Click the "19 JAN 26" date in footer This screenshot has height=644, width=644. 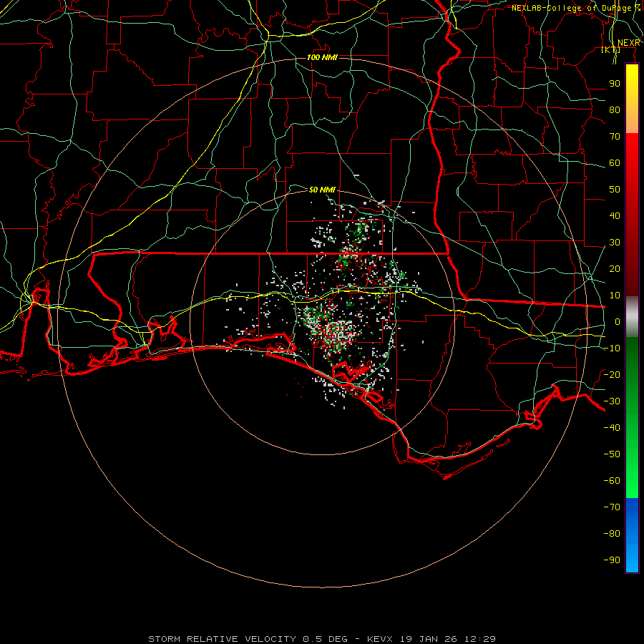(429, 639)
